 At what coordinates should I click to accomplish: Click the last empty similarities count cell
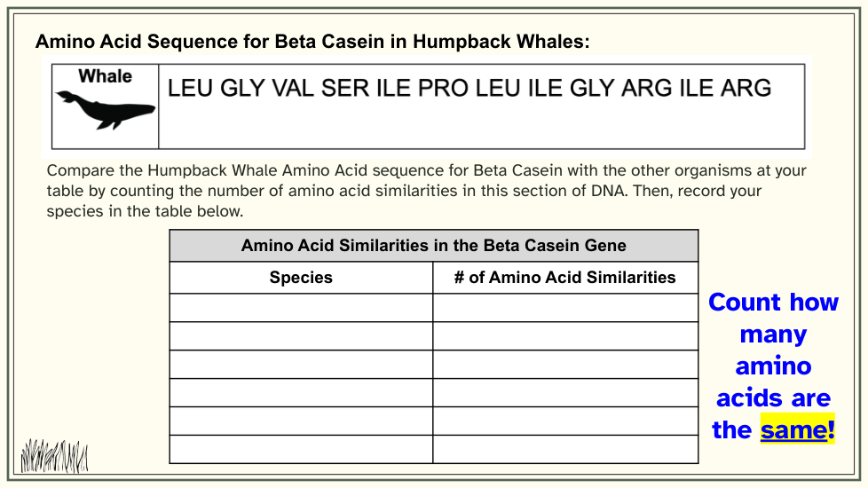(565, 449)
